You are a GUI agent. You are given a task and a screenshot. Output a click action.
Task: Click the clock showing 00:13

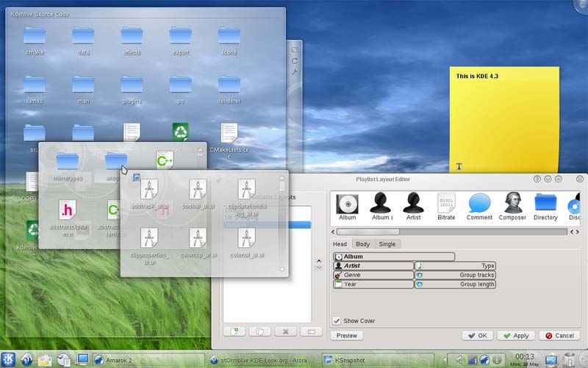tap(524, 356)
